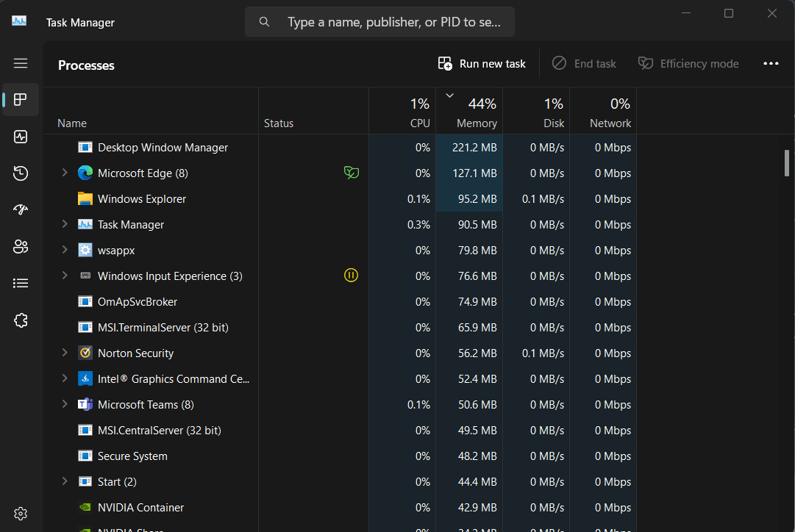Focus the name, publisher or PID search box
The image size is (795, 532).
(379, 22)
